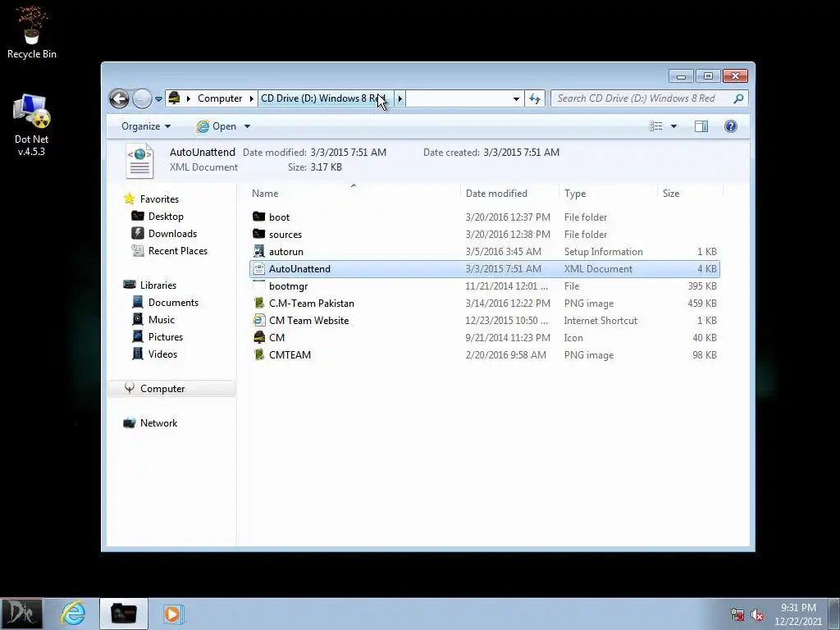840x630 pixels.
Task: Click the 395 KB size of bootmgr
Action: pos(702,286)
